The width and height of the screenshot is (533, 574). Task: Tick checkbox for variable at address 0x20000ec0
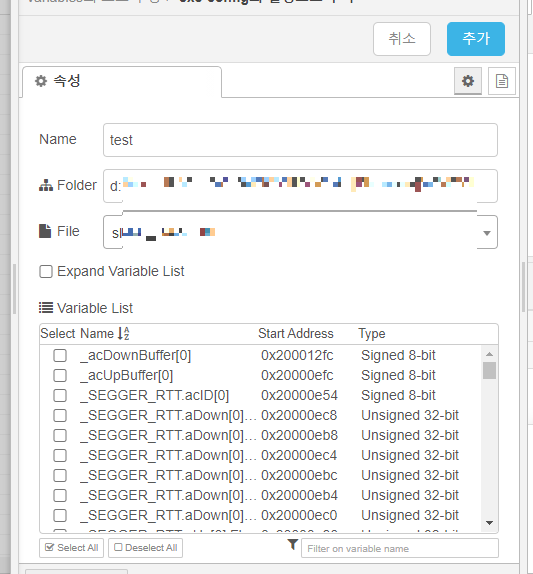coord(60,515)
